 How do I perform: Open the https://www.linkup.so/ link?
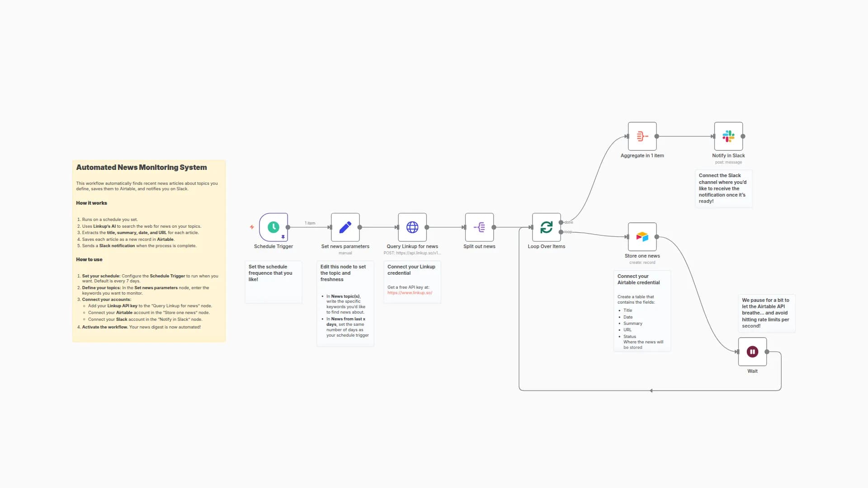point(410,292)
